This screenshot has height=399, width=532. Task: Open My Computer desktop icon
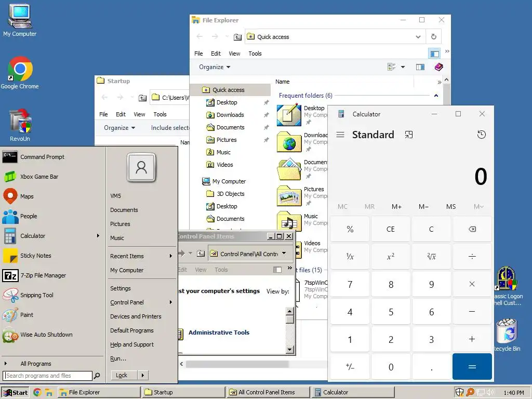(x=20, y=20)
